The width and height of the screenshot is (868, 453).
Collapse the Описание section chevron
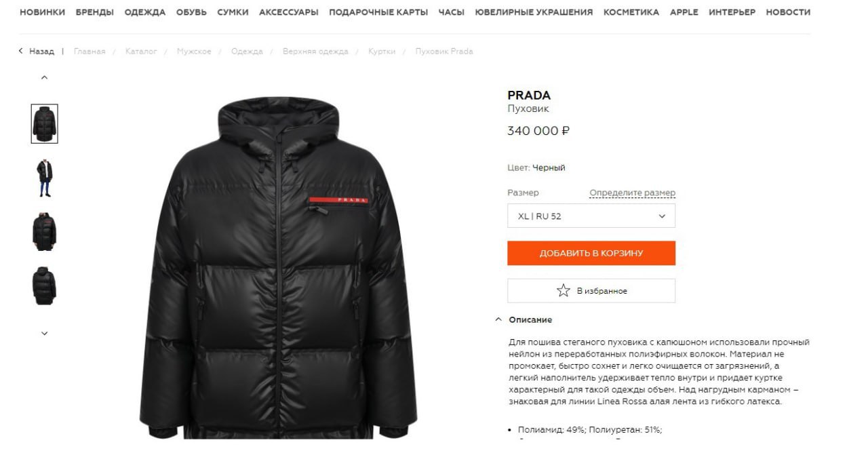498,319
